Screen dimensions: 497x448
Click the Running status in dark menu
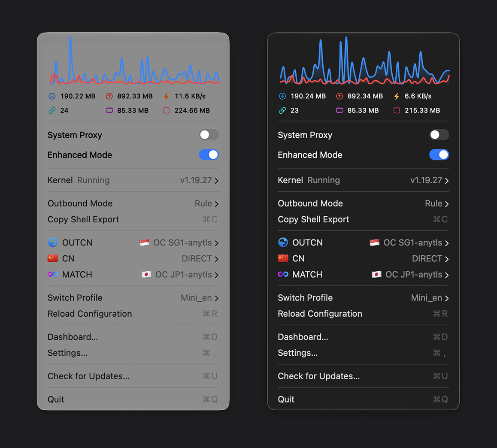click(324, 180)
